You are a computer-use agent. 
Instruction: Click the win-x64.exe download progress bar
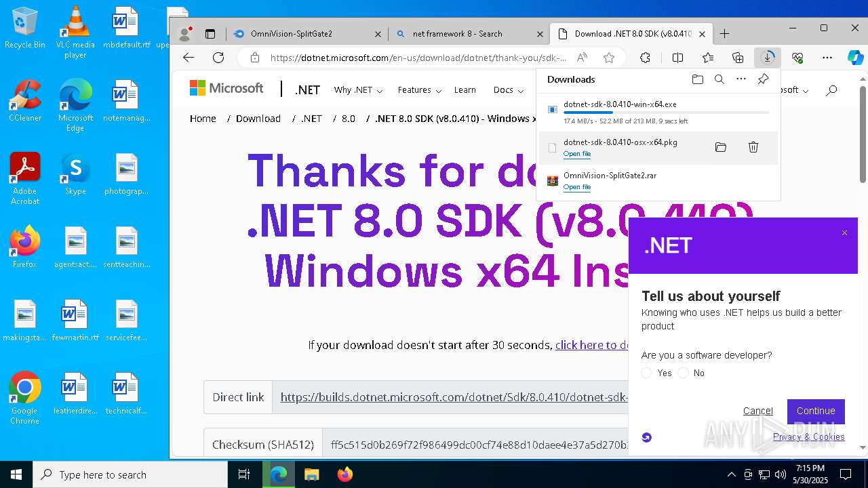tap(666, 113)
